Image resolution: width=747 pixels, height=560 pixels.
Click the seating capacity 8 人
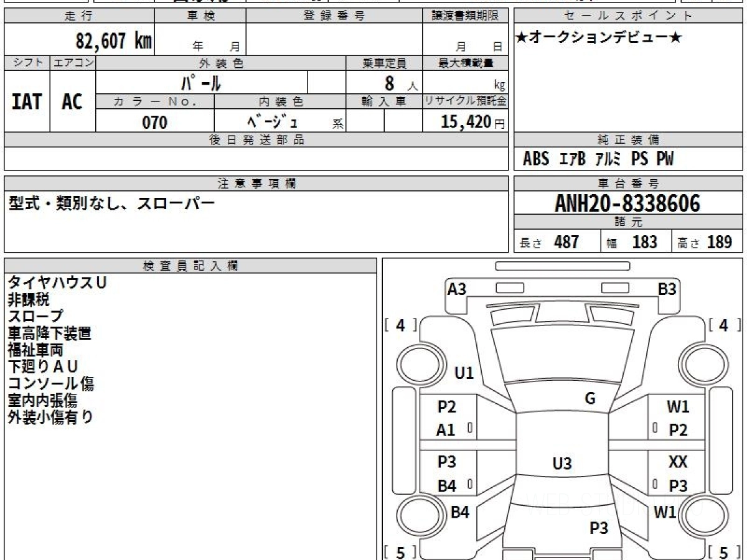point(401,83)
